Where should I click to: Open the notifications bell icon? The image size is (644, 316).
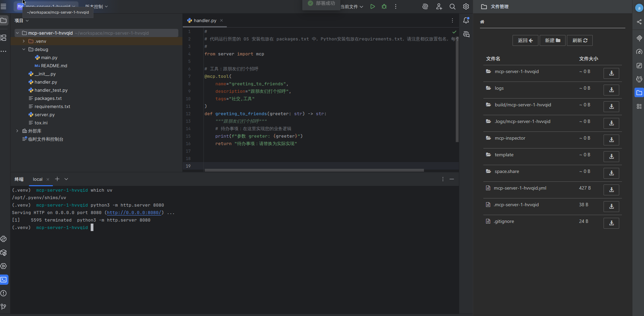(x=466, y=20)
